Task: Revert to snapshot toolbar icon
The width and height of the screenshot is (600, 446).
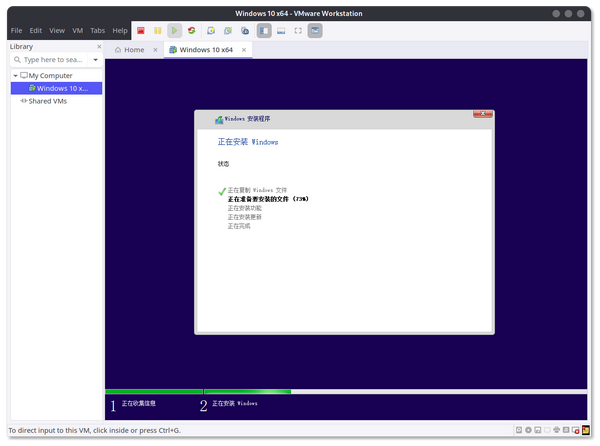Action: 228,31
